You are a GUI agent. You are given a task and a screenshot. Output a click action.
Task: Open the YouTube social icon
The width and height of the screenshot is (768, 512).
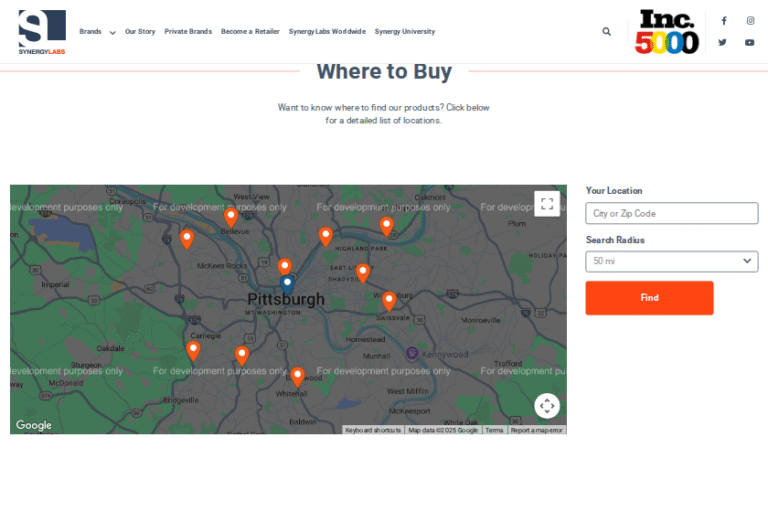click(x=750, y=42)
